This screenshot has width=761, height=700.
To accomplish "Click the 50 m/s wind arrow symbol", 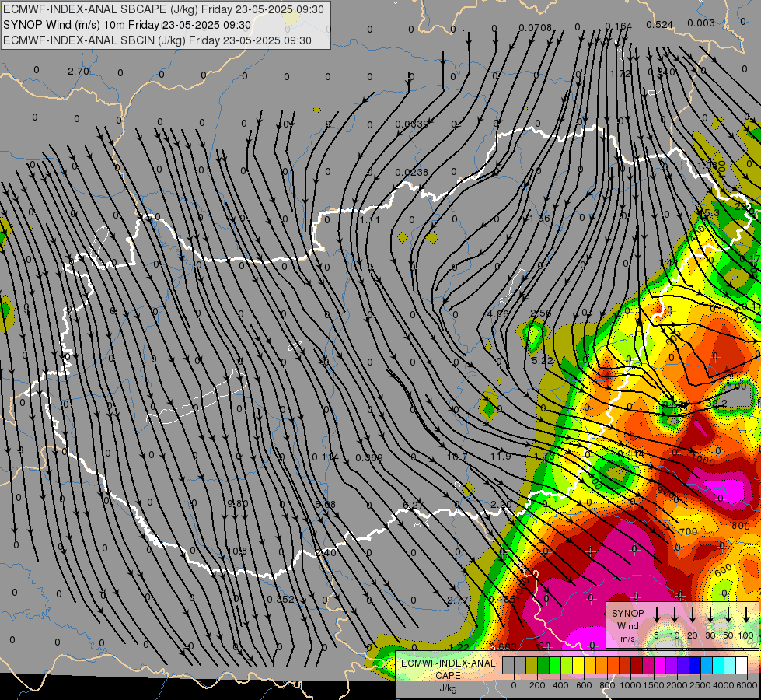I will pyautogui.click(x=728, y=615).
